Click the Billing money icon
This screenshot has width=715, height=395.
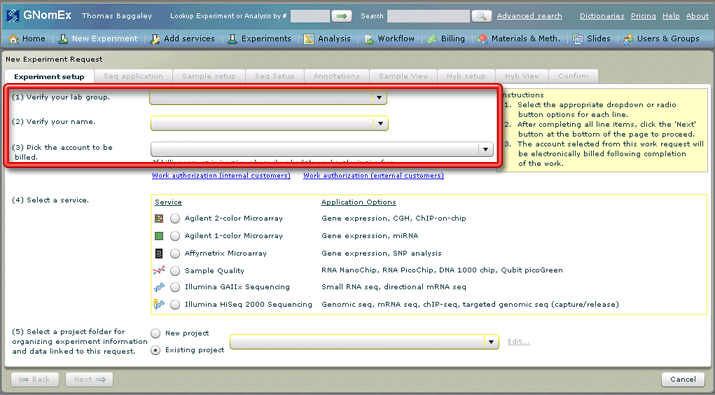(x=432, y=39)
